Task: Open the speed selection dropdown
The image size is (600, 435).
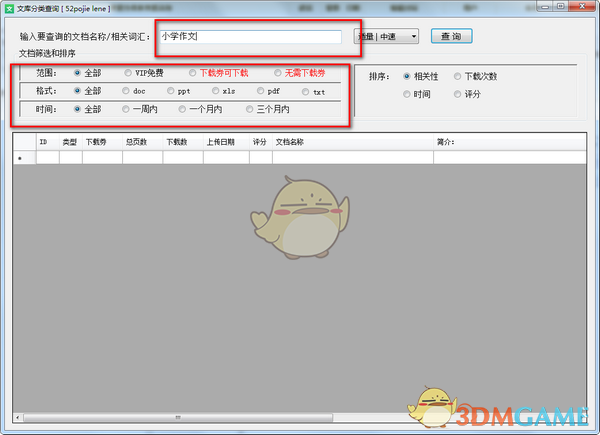Action: click(x=386, y=36)
